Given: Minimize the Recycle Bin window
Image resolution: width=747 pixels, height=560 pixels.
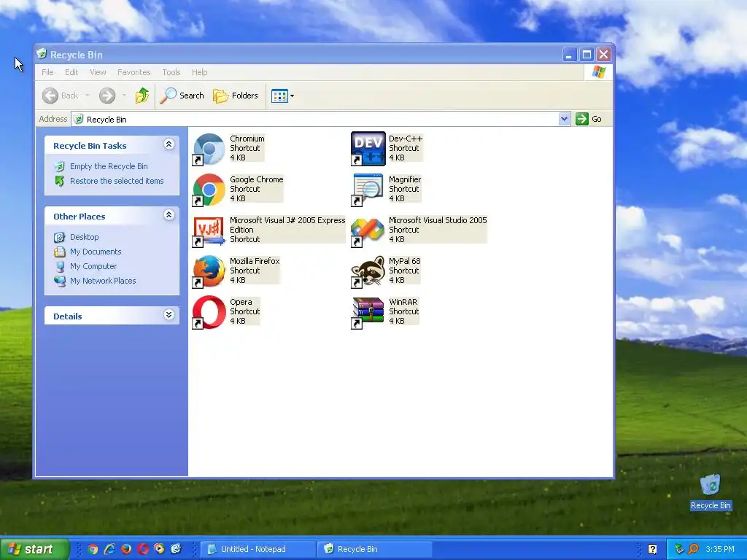Looking at the screenshot, I should pyautogui.click(x=569, y=55).
